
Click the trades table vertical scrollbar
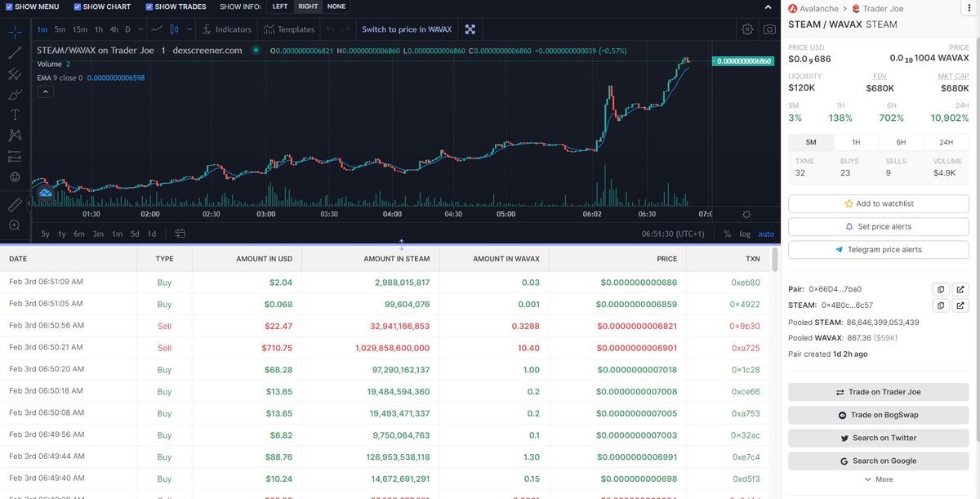pyautogui.click(x=775, y=260)
